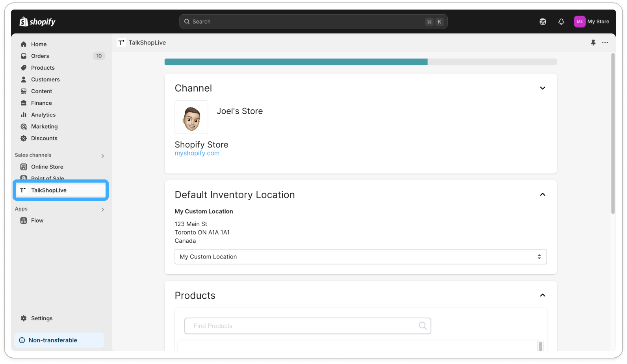Click Joel's Store avatar thumbnail

point(191,117)
